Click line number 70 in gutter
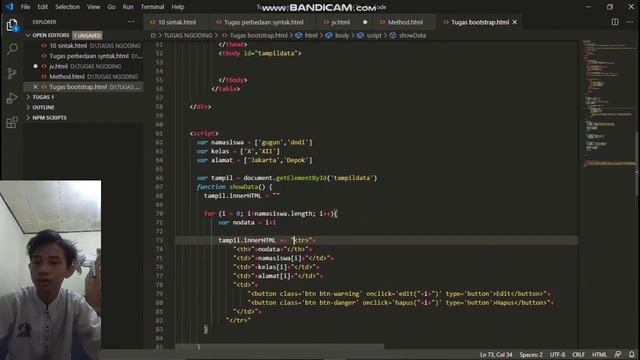Viewport: 640px width, 360px height. [159, 213]
